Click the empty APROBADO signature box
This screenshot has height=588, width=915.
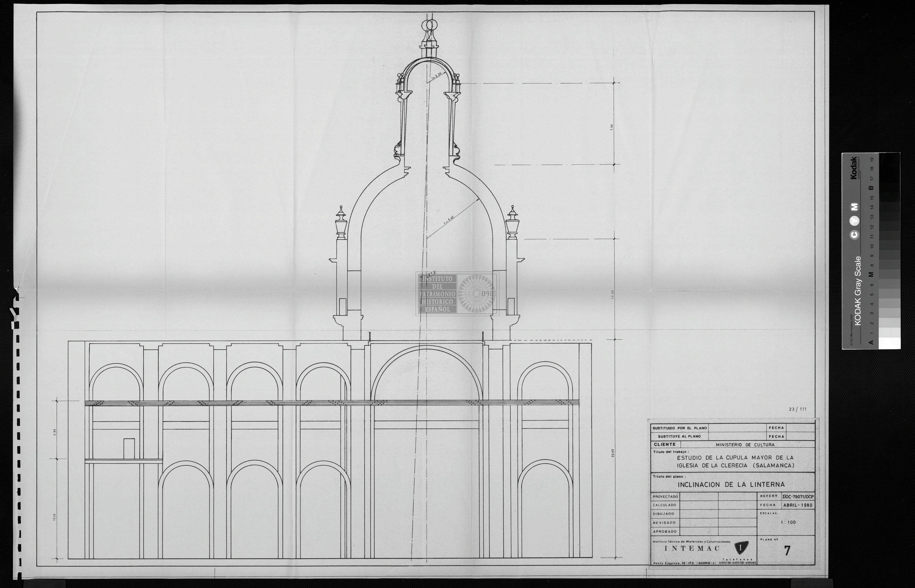click(699, 531)
